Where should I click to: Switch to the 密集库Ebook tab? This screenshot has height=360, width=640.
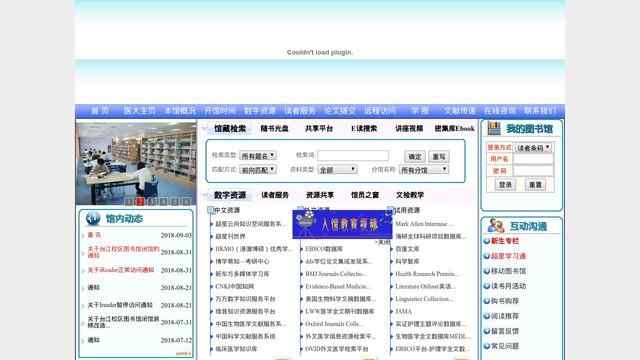pyautogui.click(x=454, y=129)
